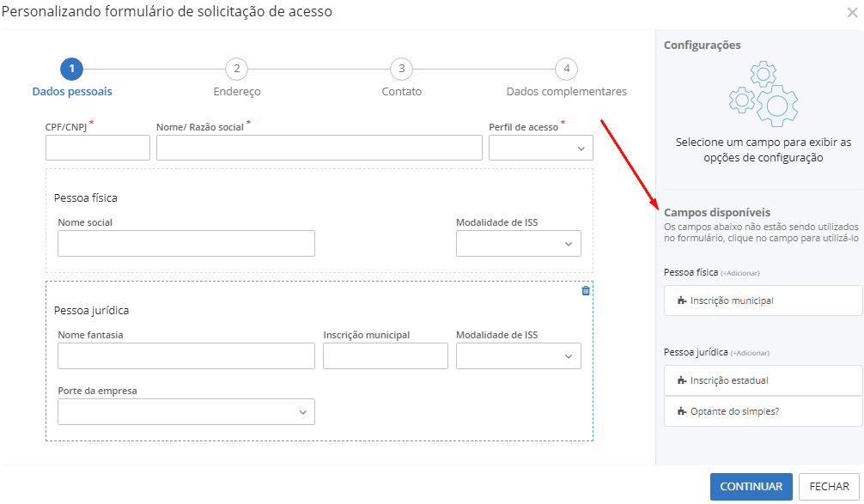Click the CPF/CNPJ input field
This screenshot has height=504, width=864.
(98, 148)
